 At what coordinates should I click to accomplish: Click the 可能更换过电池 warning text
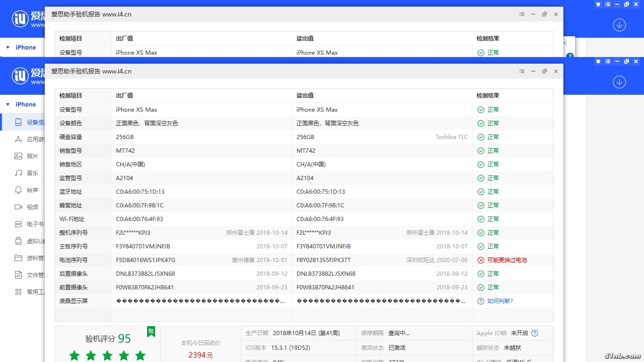507,260
